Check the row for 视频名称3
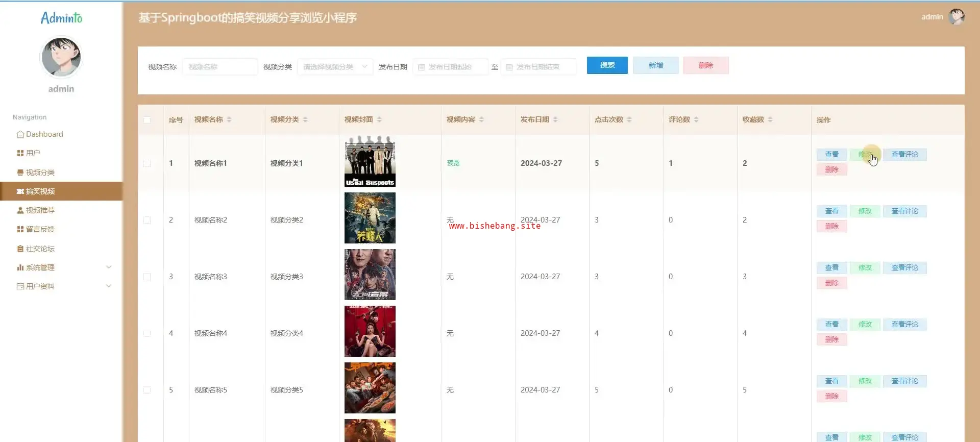Viewport: 980px width, 442px height. click(x=147, y=277)
